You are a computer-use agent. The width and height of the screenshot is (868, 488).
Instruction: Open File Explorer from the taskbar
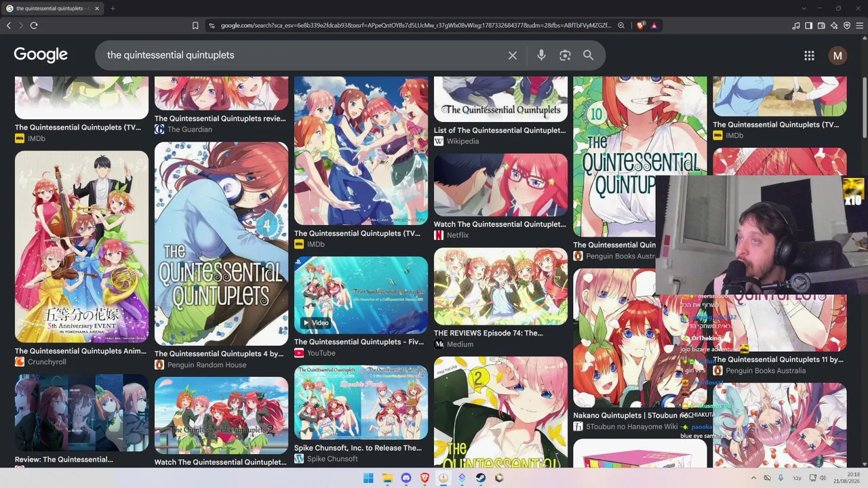point(387,478)
